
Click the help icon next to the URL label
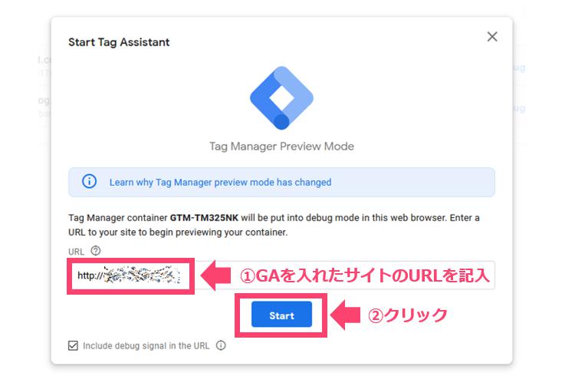pyautogui.click(x=96, y=251)
